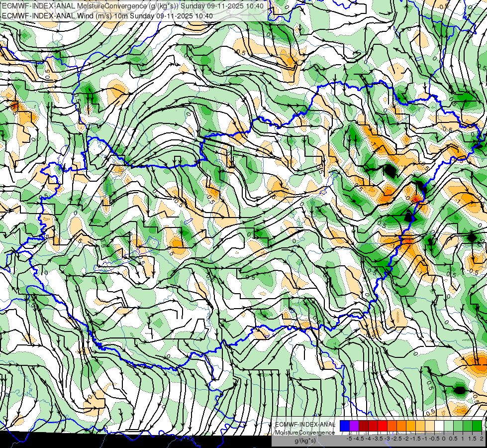Pick the orange-red swatch between -3 and -2.5
Image resolution: width=487 pixels, height=448 pixels.
(392, 426)
